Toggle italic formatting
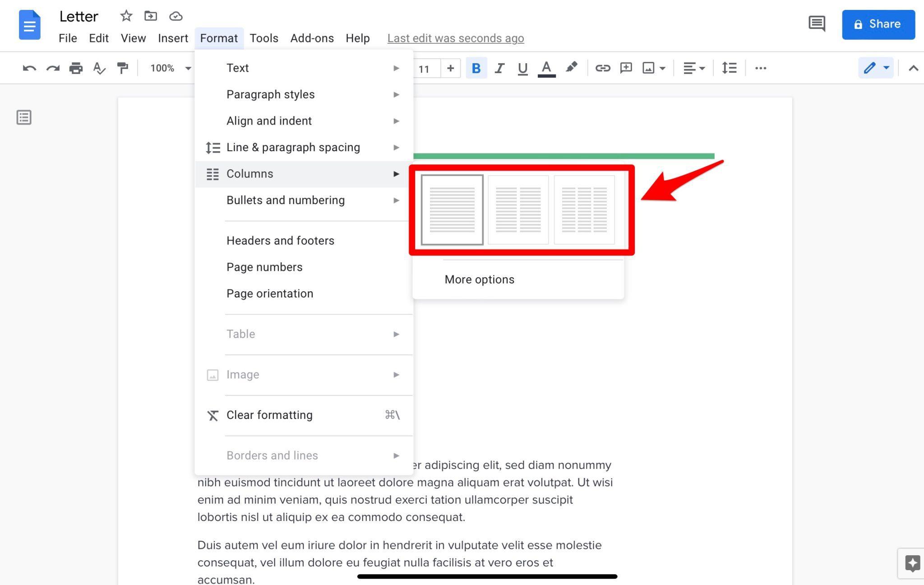The image size is (924, 585). coord(499,68)
